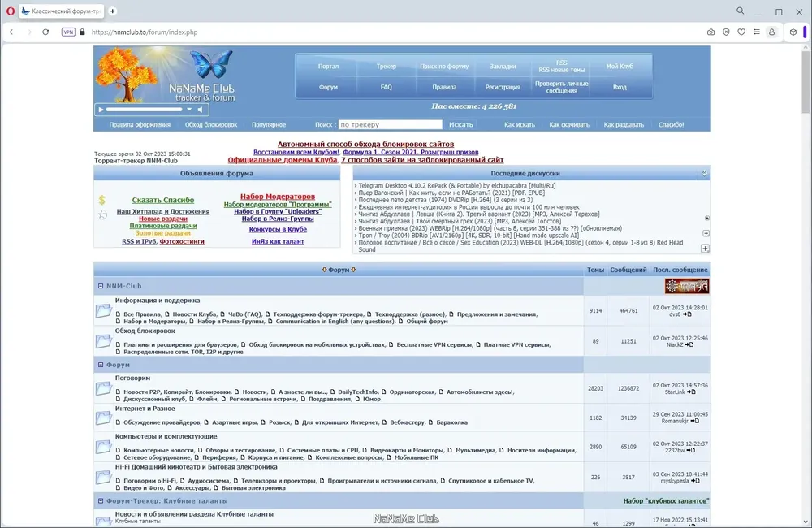Play the site radio player

[x=101, y=110]
